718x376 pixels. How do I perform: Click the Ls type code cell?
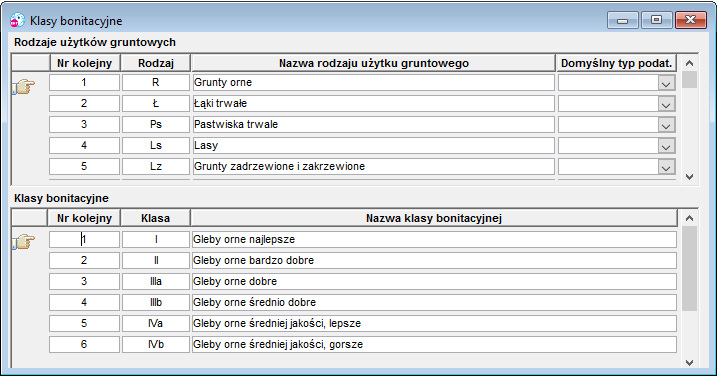(x=156, y=146)
